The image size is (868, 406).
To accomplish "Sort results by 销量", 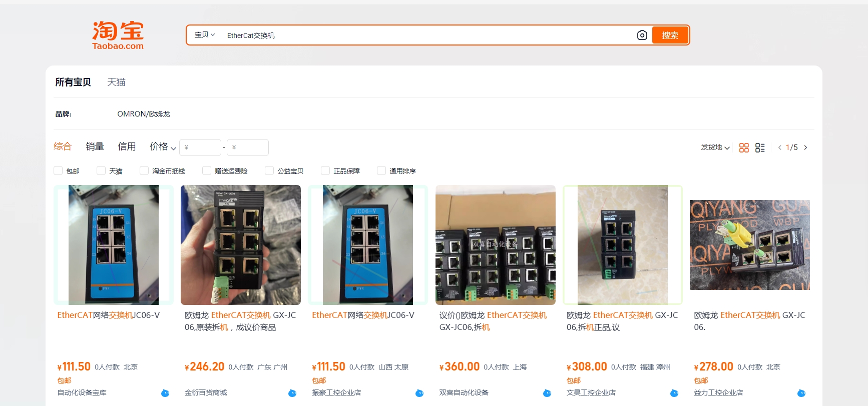I will click(x=95, y=146).
